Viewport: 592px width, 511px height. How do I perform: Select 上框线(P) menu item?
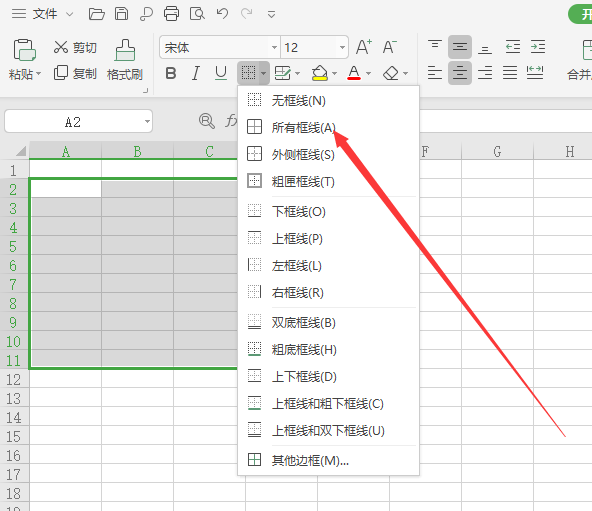point(328,239)
